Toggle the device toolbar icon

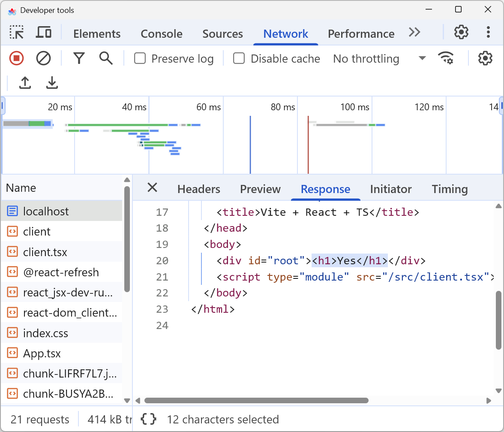[43, 33]
